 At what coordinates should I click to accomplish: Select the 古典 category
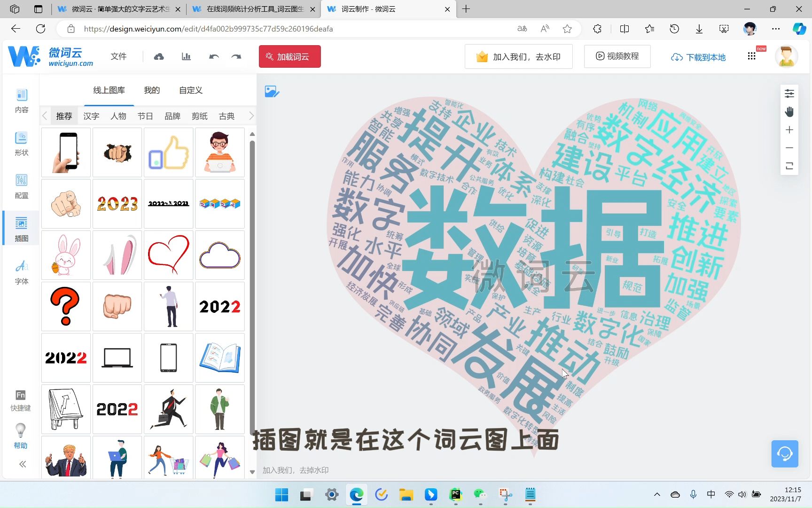227,116
